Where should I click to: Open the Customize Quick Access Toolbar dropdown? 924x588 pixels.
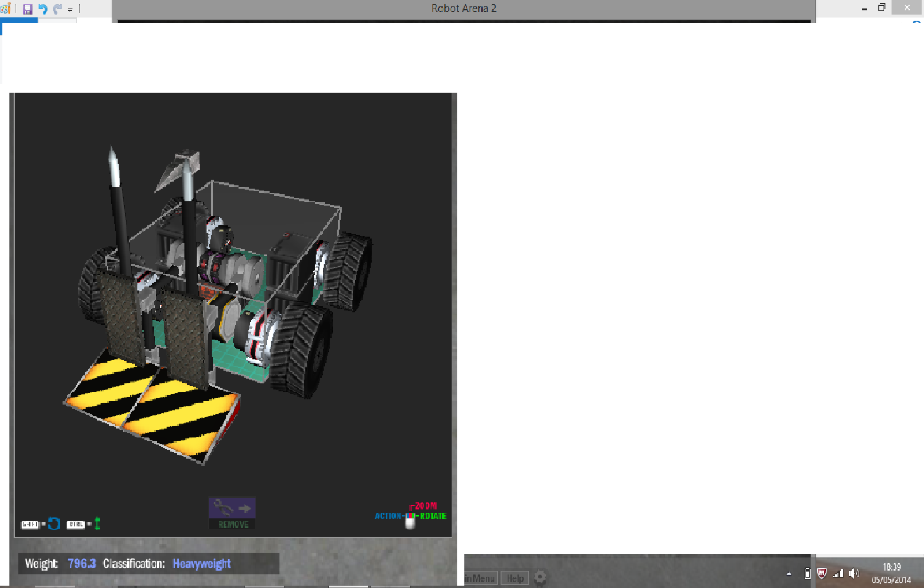[70, 9]
